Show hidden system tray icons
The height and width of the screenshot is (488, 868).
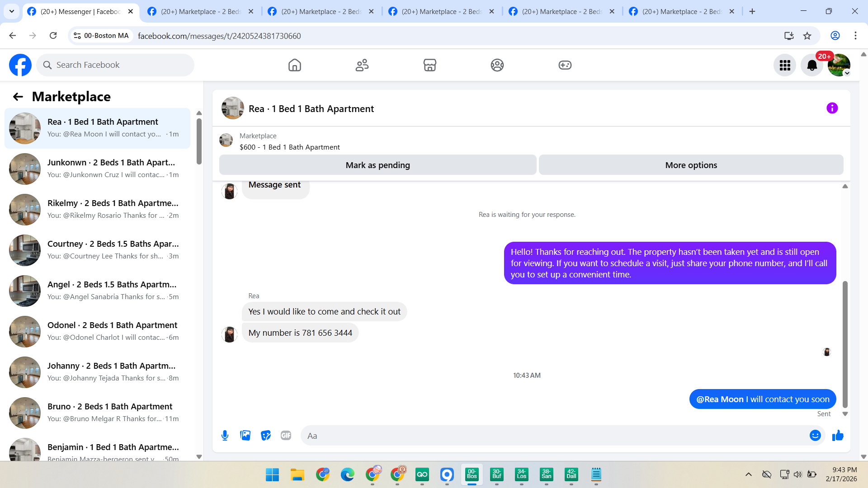coord(749,474)
